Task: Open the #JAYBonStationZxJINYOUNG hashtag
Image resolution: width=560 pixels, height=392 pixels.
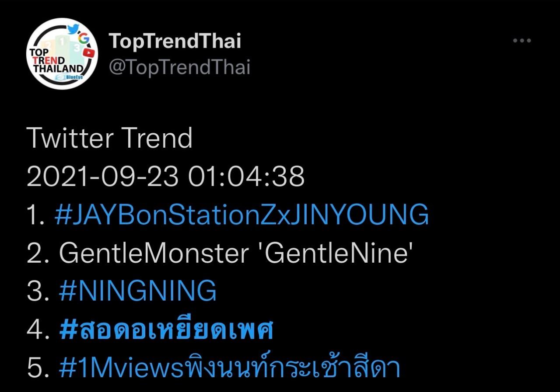Action: [x=241, y=215]
